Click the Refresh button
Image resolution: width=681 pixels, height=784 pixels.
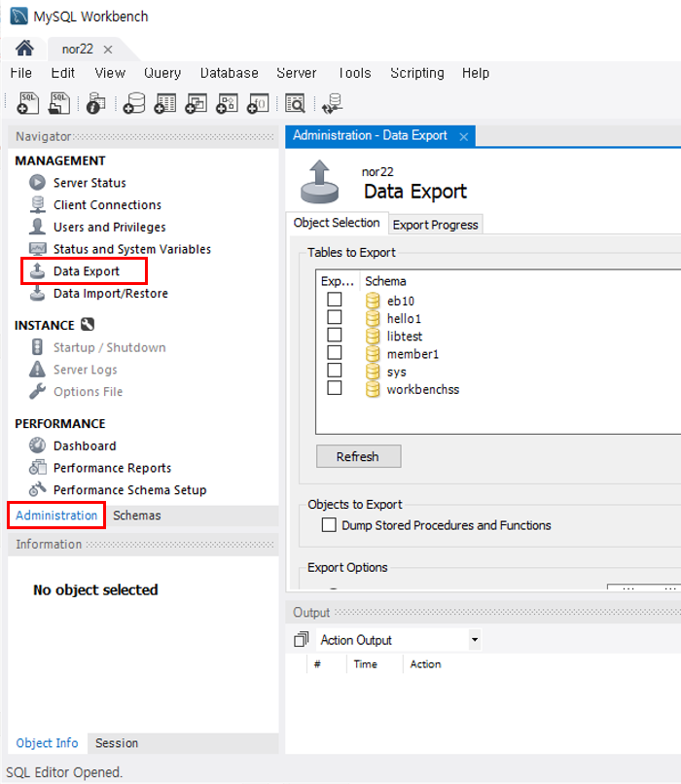(358, 456)
